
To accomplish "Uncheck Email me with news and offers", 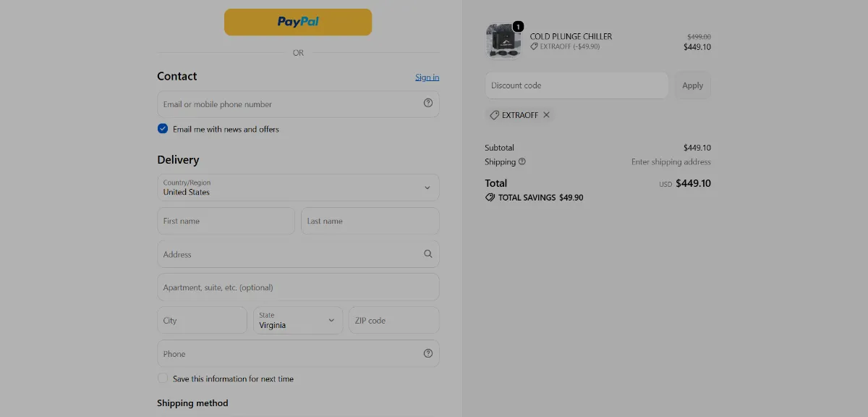I will click(x=163, y=129).
